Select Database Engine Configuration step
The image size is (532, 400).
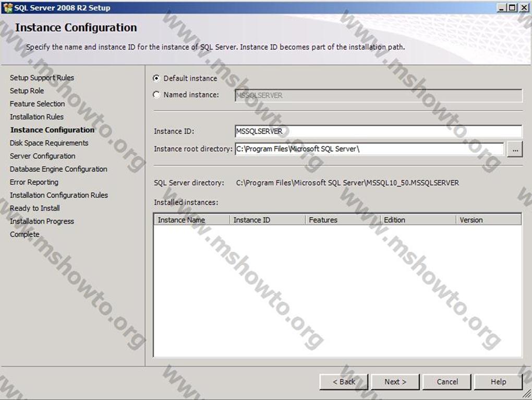point(58,169)
